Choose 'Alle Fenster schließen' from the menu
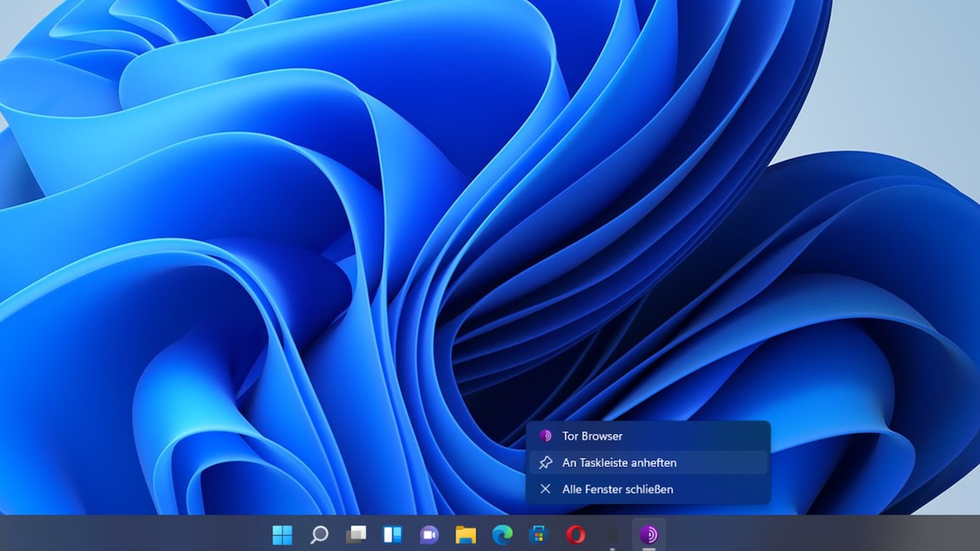 tap(616, 489)
